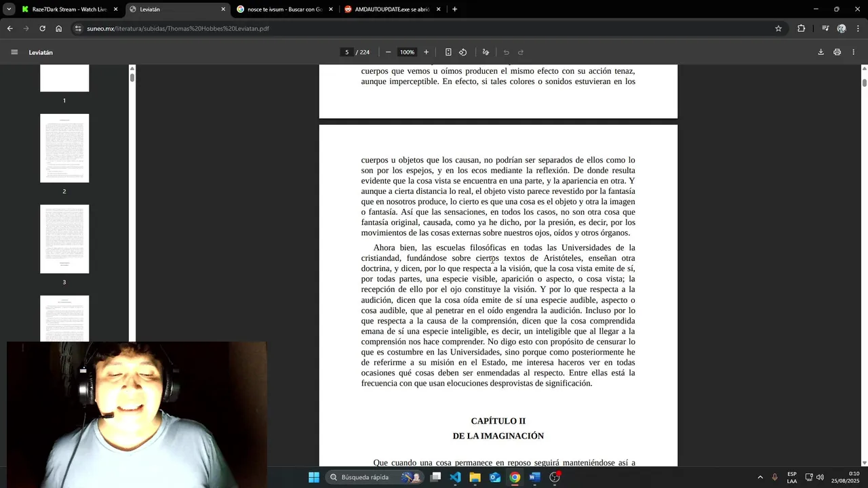The image size is (868, 488).
Task: Click the document scrollbar up arrow
Action: click(865, 68)
